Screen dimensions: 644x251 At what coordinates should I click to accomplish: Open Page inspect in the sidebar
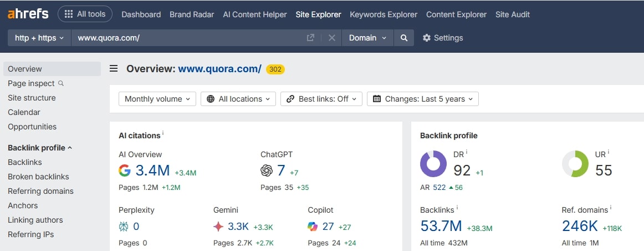(31, 83)
